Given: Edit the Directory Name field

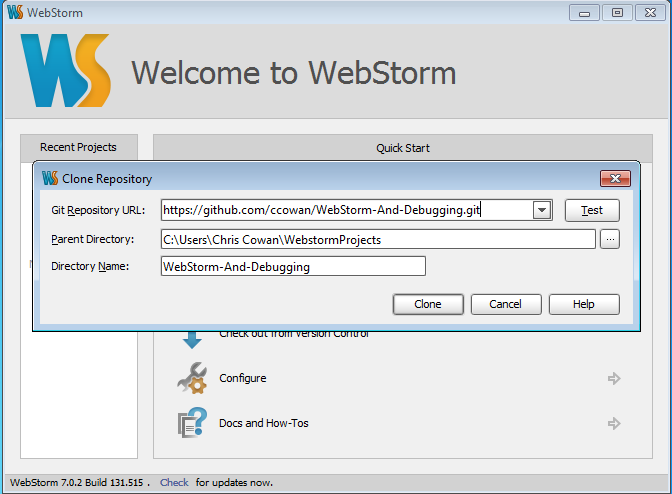Looking at the screenshot, I should [293, 266].
